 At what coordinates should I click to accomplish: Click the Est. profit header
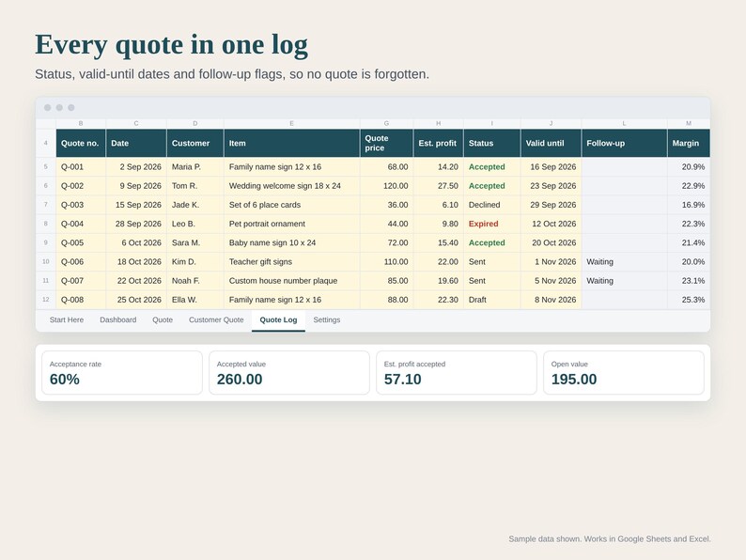click(438, 143)
